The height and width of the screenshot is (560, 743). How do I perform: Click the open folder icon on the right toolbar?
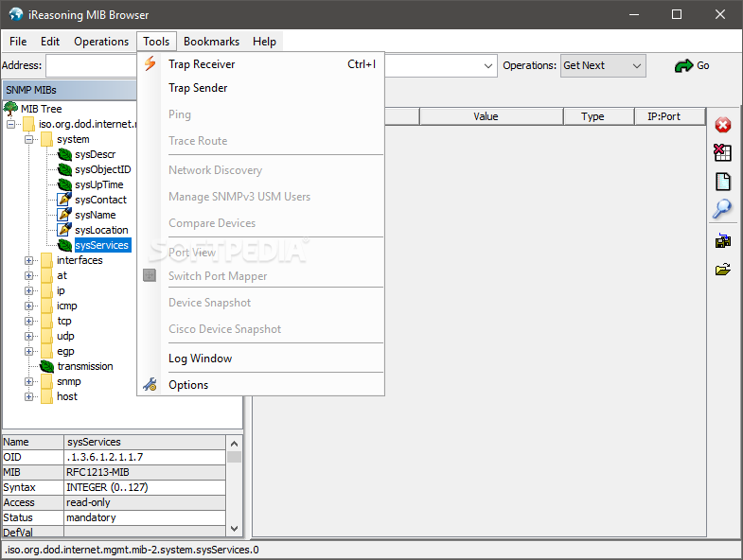click(722, 270)
